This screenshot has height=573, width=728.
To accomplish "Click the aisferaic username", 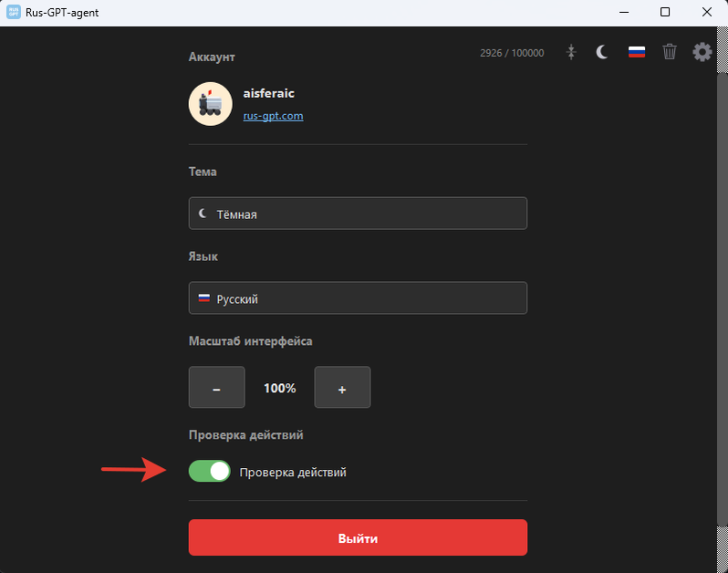I will [268, 93].
